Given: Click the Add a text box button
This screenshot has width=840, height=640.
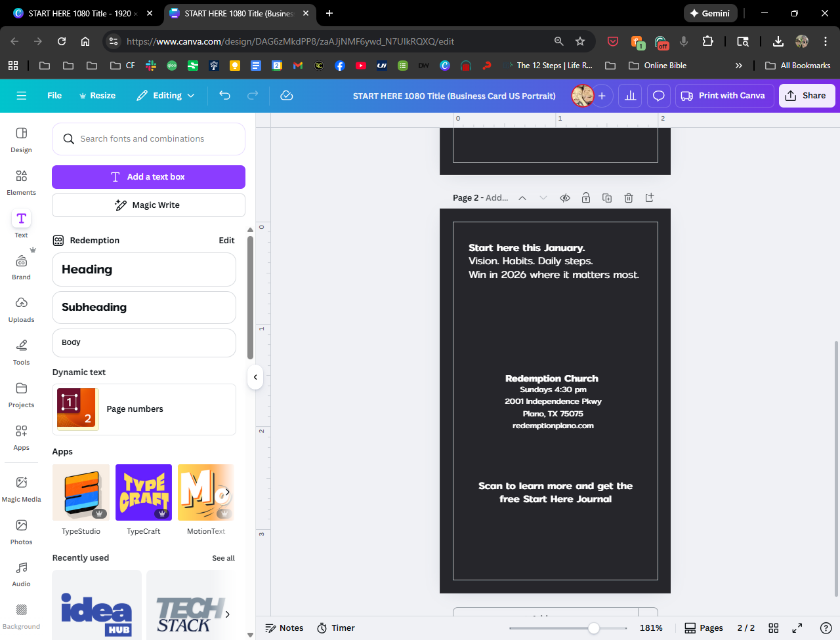Looking at the screenshot, I should [x=148, y=177].
